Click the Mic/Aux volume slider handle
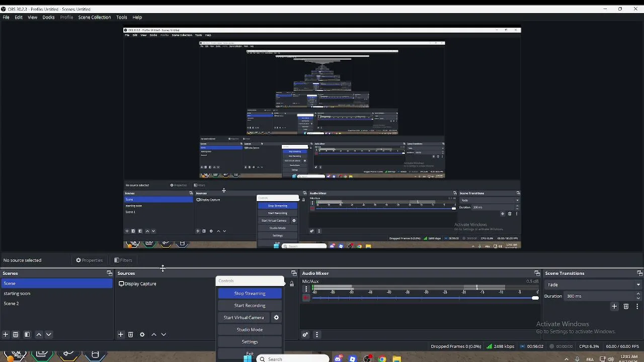Image resolution: width=644 pixels, height=362 pixels. pyautogui.click(x=535, y=298)
